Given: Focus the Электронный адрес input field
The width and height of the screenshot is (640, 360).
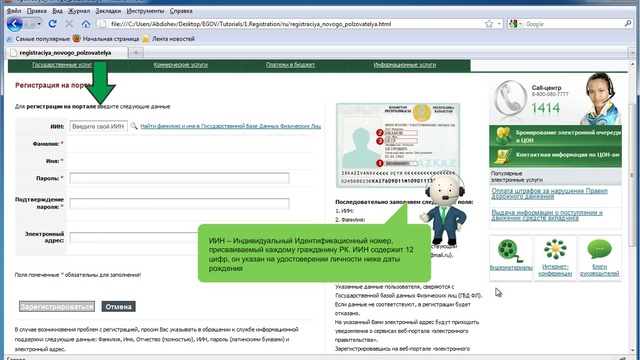Looking at the screenshot, I should (134, 238).
